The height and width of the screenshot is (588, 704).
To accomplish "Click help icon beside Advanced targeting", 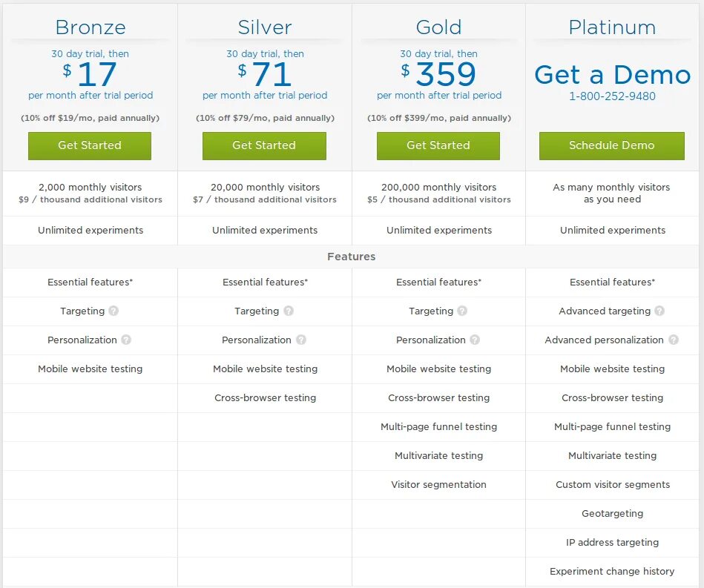I will tap(659, 311).
